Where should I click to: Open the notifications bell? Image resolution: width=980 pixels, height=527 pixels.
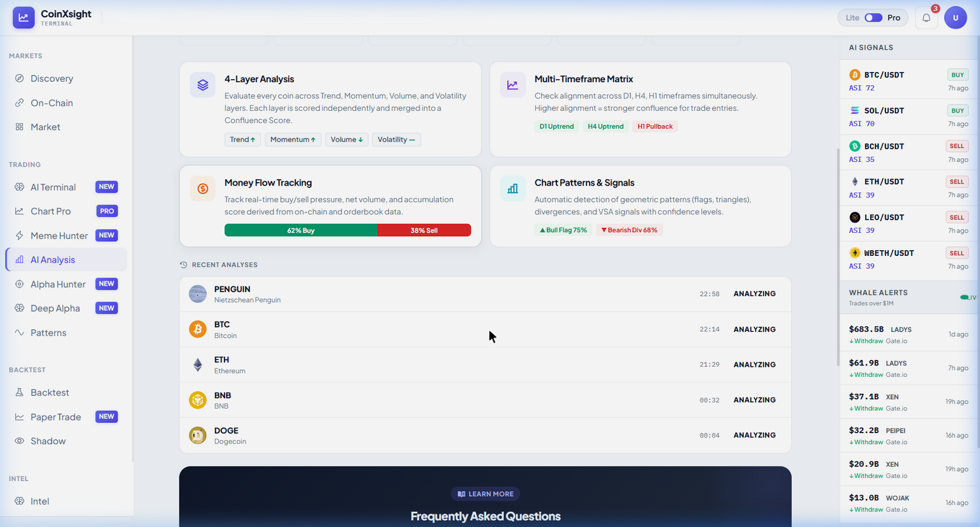(x=926, y=18)
